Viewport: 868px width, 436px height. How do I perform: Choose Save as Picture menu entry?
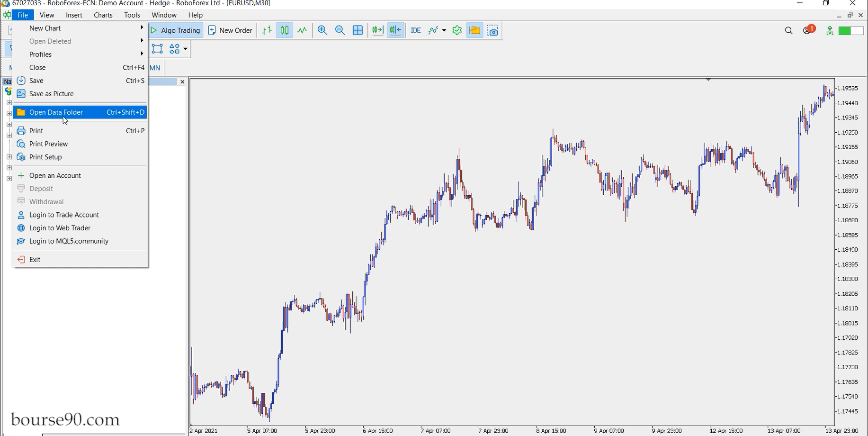(51, 94)
